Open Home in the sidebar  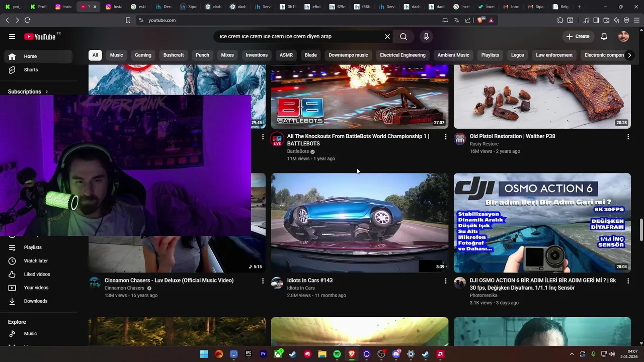[x=39, y=56]
